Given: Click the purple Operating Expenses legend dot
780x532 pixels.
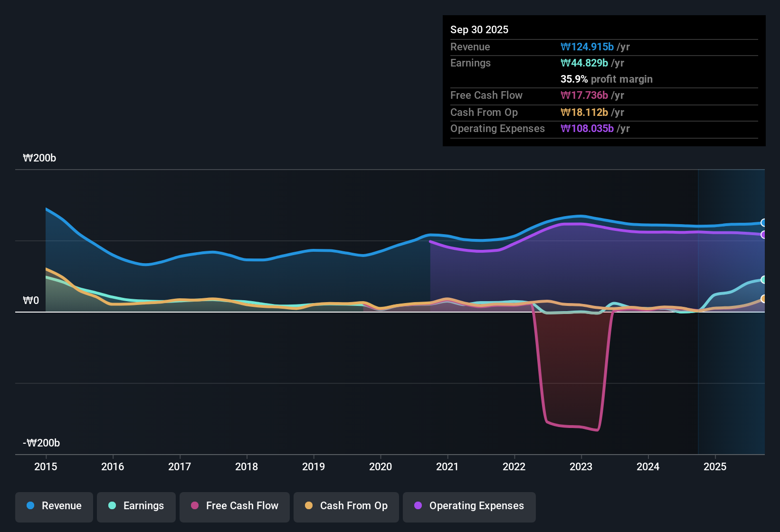Looking at the screenshot, I should (418, 506).
